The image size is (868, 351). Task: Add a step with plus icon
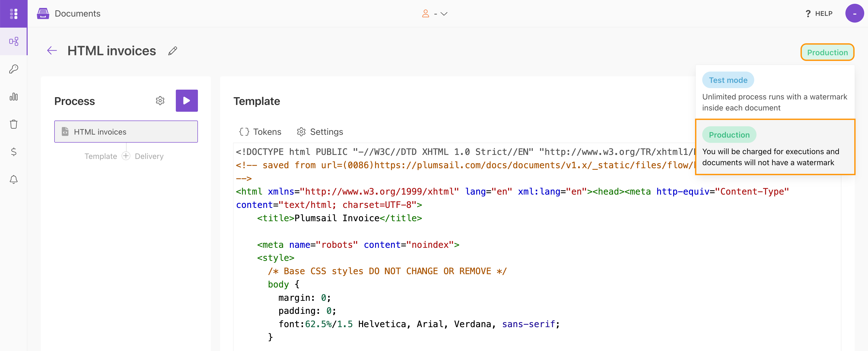click(126, 156)
